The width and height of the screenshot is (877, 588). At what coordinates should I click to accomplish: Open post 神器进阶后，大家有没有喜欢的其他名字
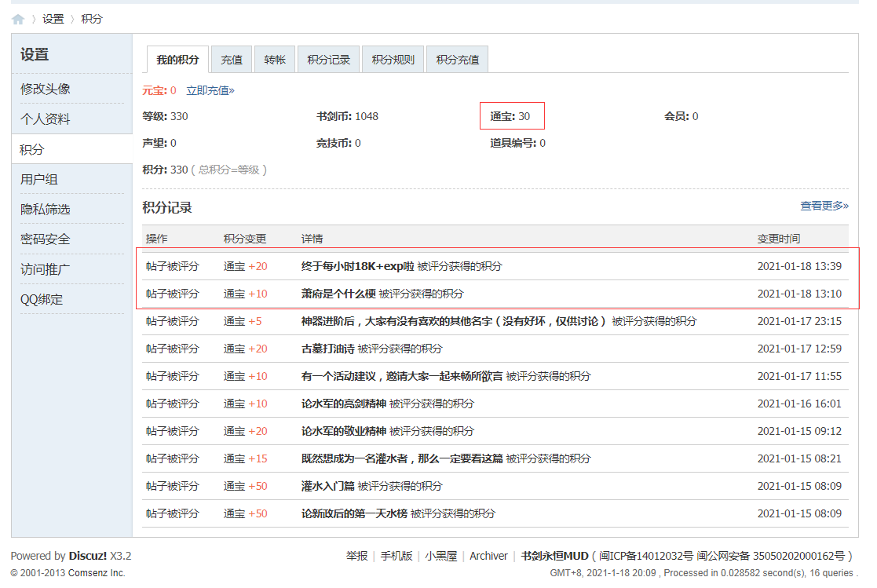click(454, 321)
